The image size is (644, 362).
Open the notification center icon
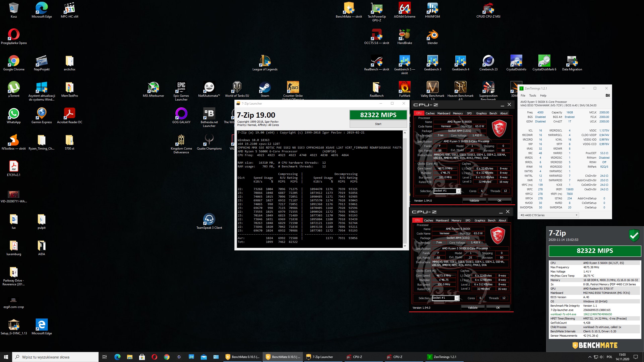click(636, 357)
